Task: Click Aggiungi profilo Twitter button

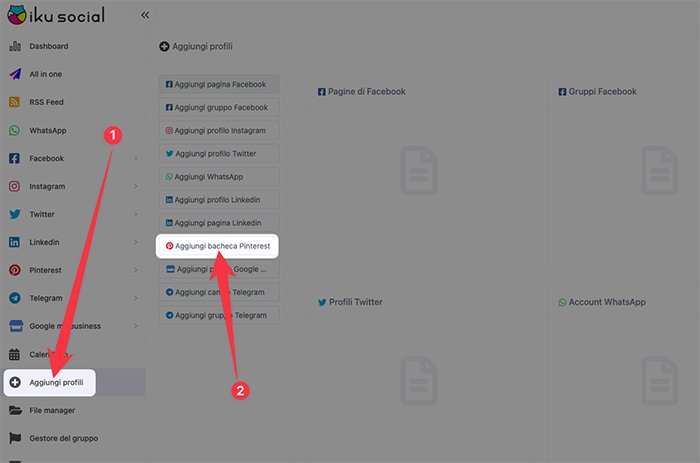Action: click(219, 154)
